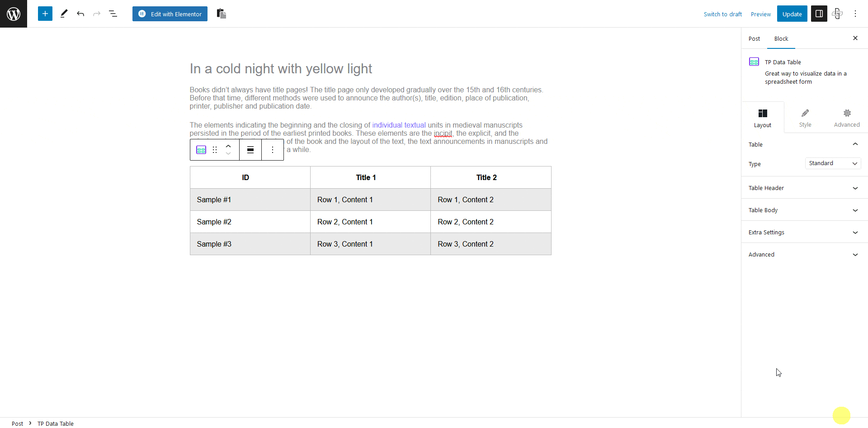Switch to the Post tab
This screenshot has height=428, width=868.
click(754, 38)
